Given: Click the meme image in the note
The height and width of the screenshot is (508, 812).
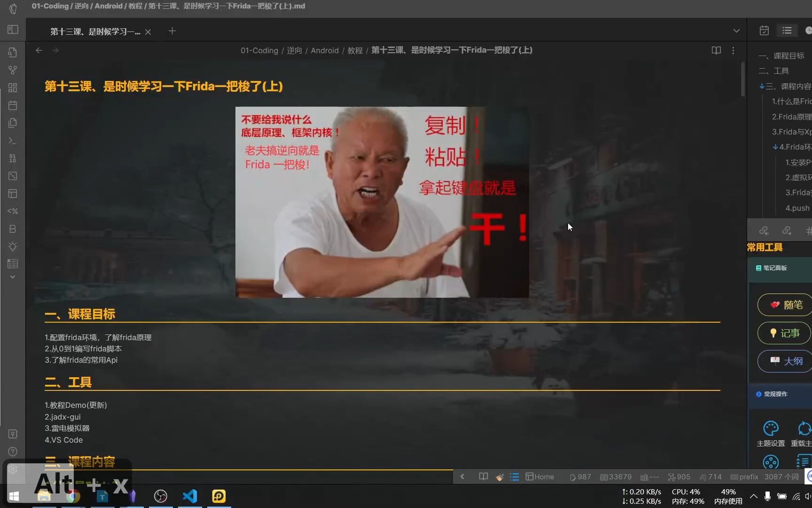Looking at the screenshot, I should tap(382, 202).
